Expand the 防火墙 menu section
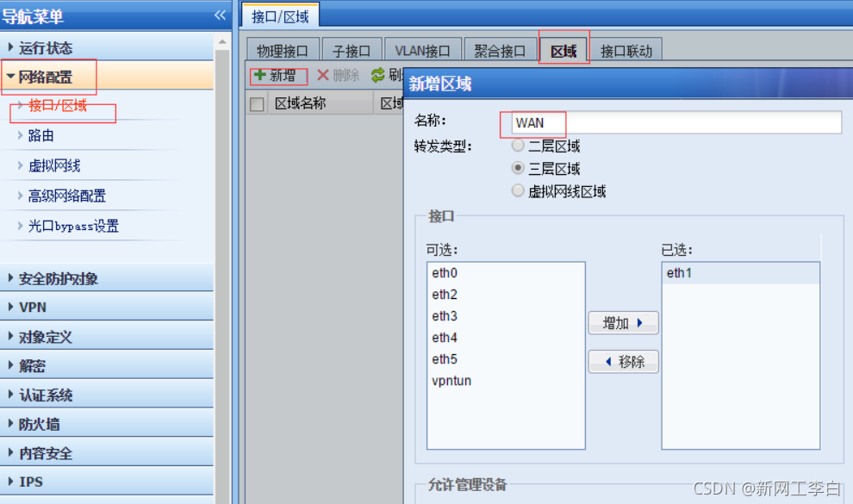The height and width of the screenshot is (504, 853). [x=107, y=424]
